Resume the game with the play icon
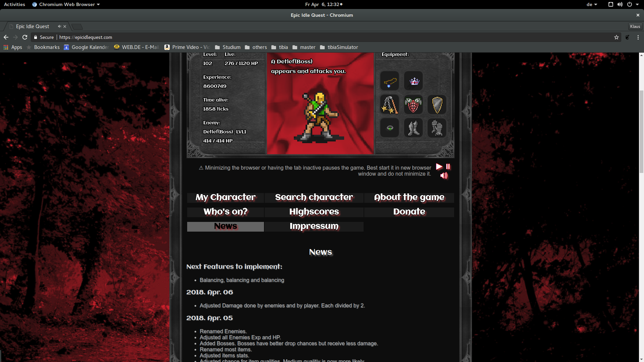This screenshot has width=644, height=362. tap(439, 166)
